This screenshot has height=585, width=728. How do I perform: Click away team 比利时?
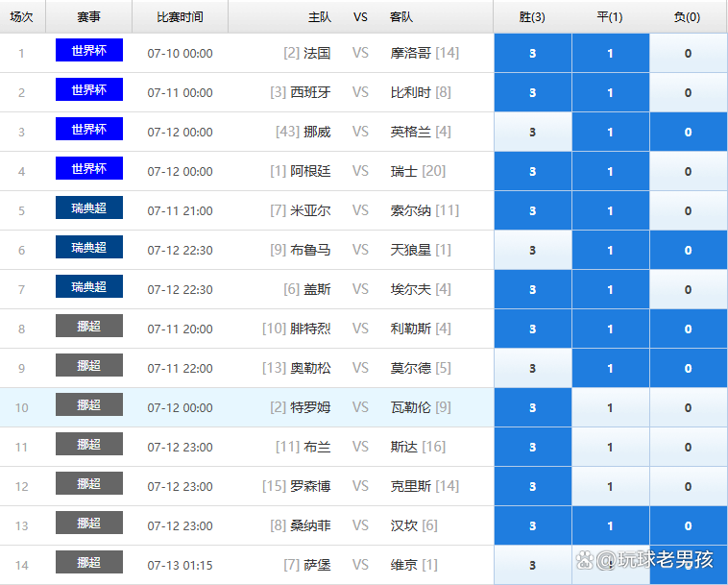[411, 92]
